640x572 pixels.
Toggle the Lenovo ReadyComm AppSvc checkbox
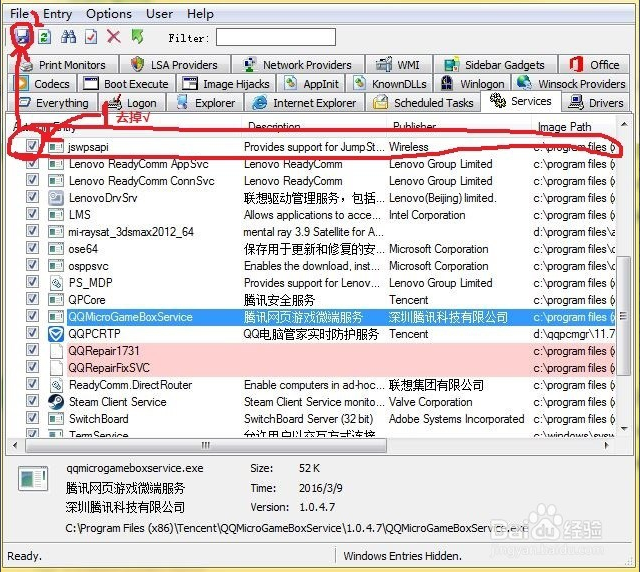click(32, 163)
